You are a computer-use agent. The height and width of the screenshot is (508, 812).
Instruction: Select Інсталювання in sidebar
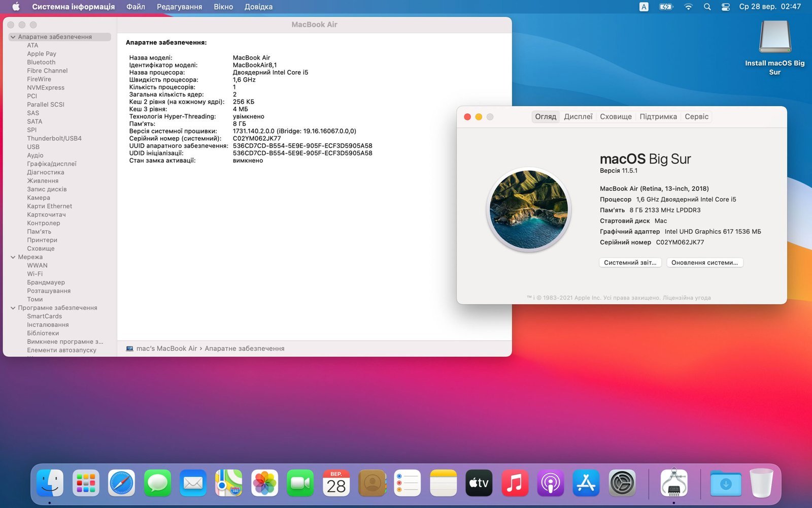48,325
